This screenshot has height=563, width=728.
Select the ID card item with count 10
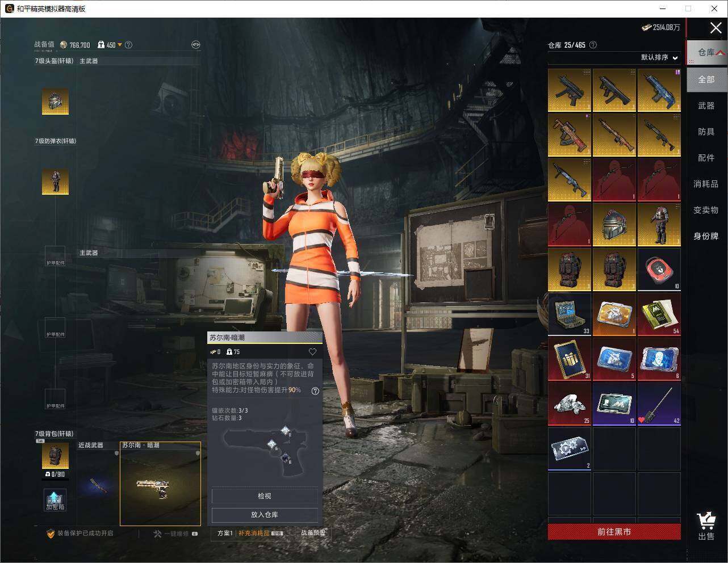tap(614, 404)
